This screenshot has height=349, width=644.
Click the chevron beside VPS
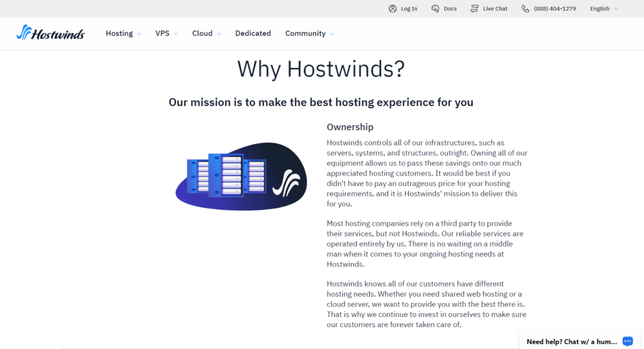(176, 34)
